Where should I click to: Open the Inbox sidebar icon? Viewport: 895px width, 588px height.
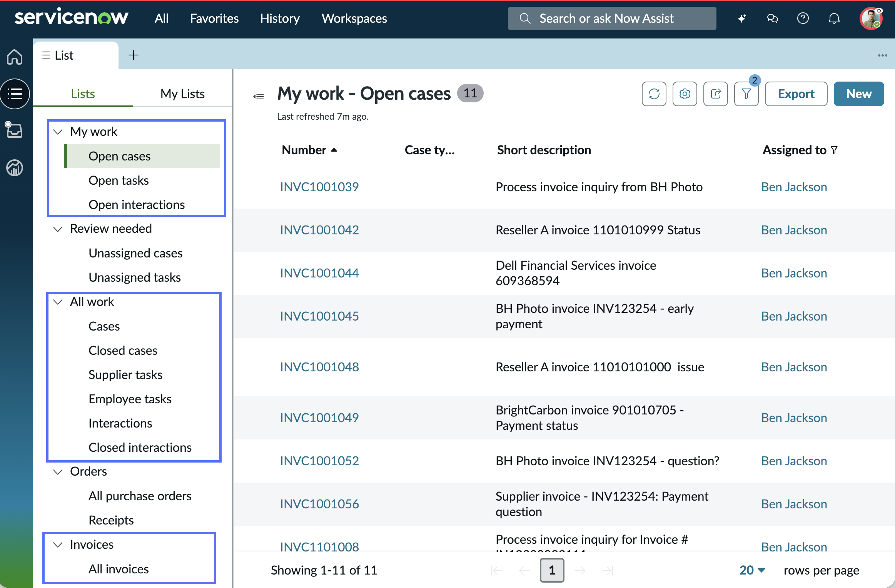pyautogui.click(x=15, y=130)
